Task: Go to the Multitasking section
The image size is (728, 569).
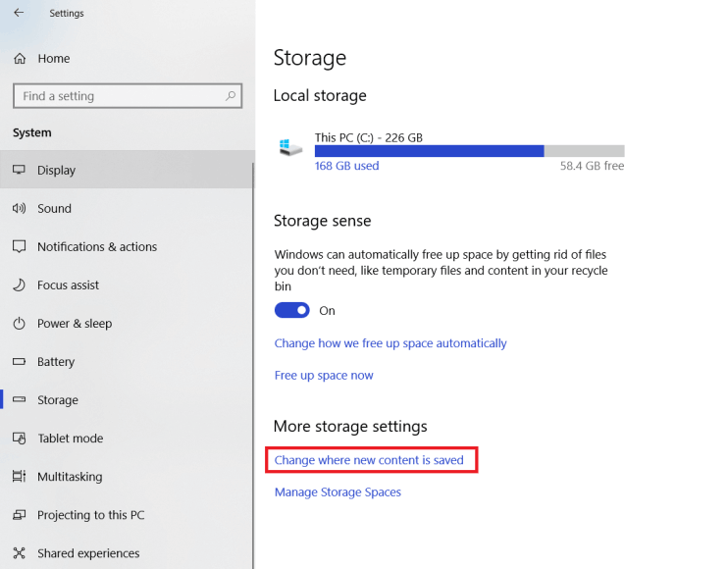Action: tap(69, 477)
